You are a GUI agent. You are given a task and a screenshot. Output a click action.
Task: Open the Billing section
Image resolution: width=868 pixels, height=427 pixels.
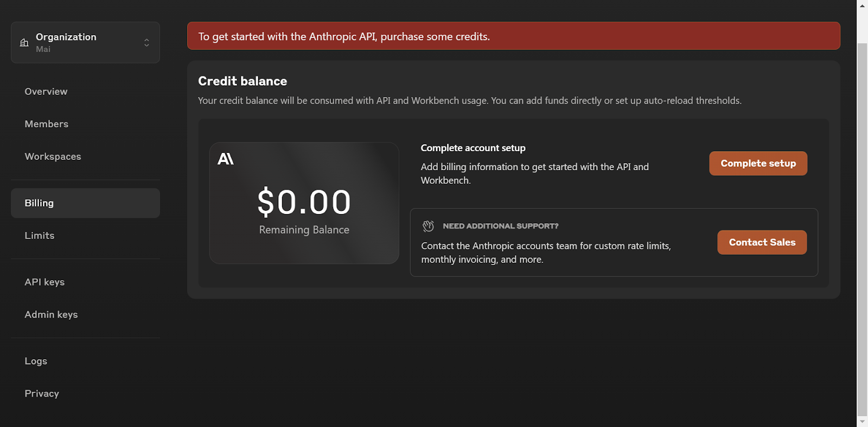click(x=39, y=203)
